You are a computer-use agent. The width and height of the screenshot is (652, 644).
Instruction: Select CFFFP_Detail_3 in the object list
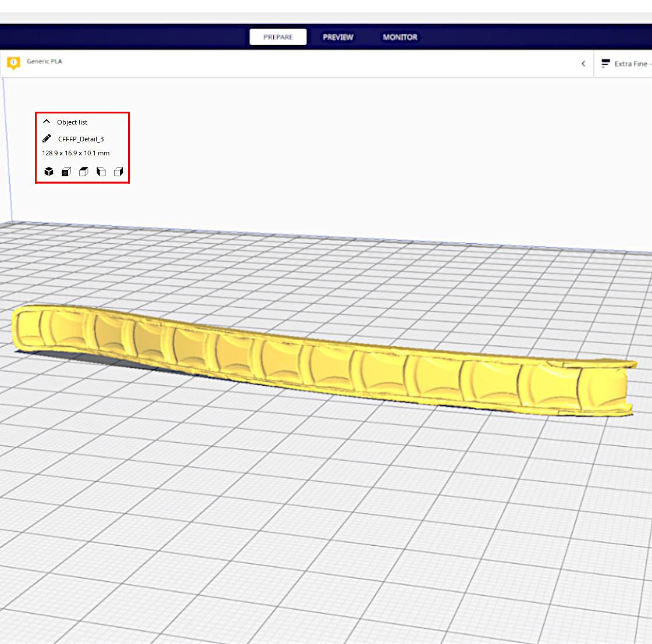tap(81, 139)
